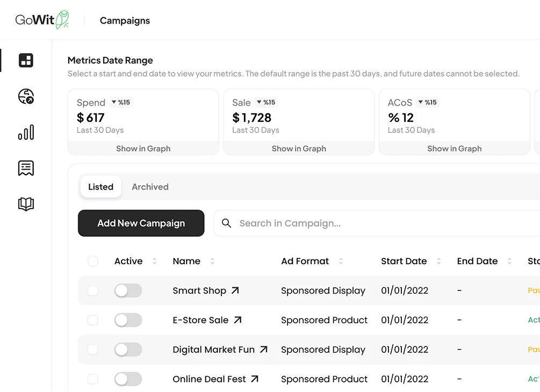
Task: Click the globe icon in sidebar
Action: pos(26,97)
